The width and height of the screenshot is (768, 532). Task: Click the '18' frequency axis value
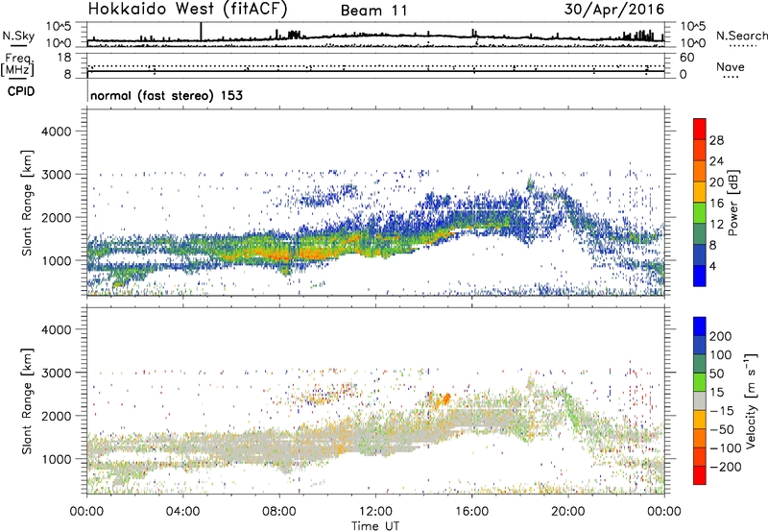coord(64,58)
